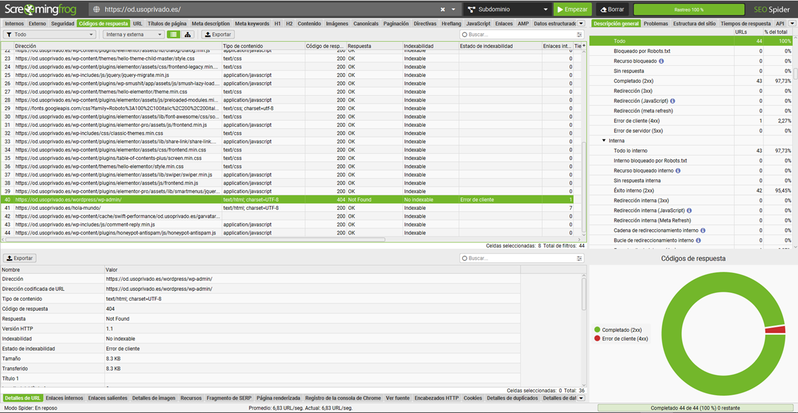
Task: Expand the overflow arrow of bottom tabs
Action: tap(582, 398)
